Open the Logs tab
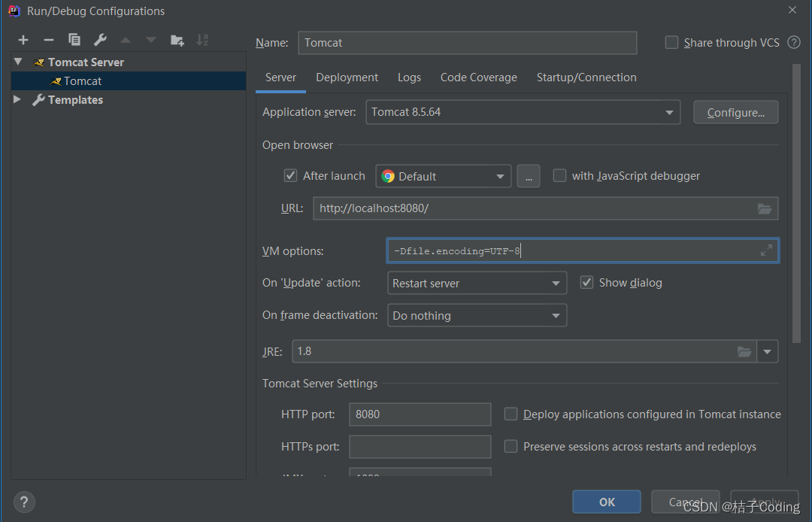The width and height of the screenshot is (812, 522). pos(409,77)
